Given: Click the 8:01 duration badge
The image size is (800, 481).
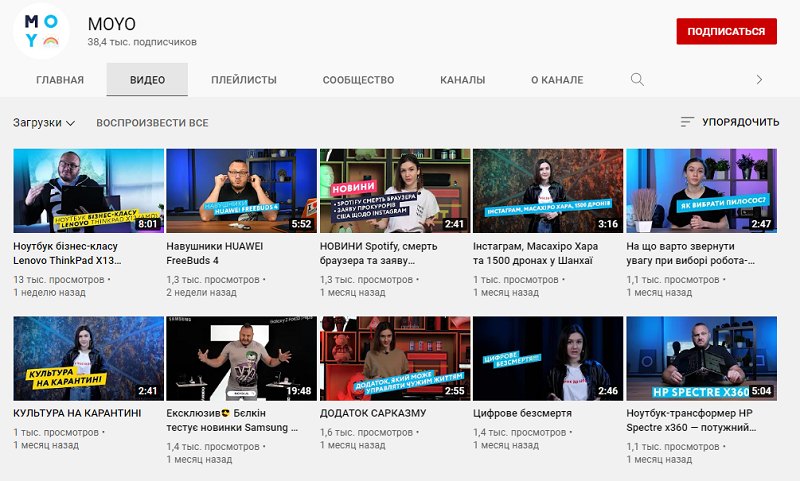Looking at the screenshot, I should click(x=148, y=224).
